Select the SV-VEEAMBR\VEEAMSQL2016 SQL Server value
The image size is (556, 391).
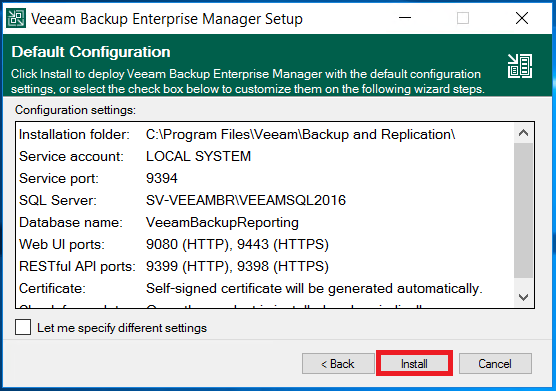pos(246,200)
